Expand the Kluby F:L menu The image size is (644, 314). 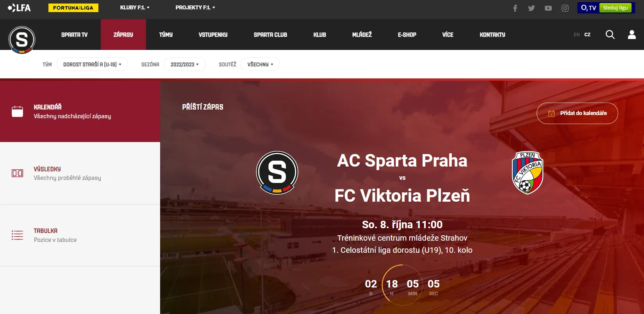tap(135, 7)
